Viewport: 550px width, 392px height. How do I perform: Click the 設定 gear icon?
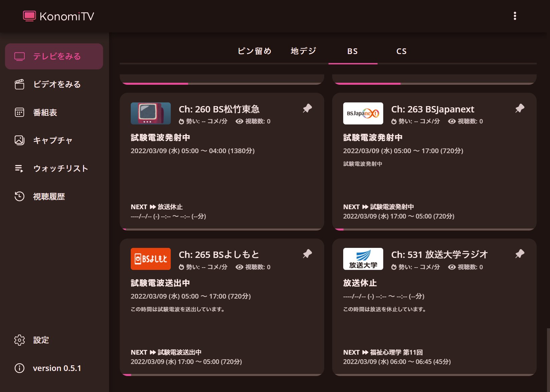point(20,340)
